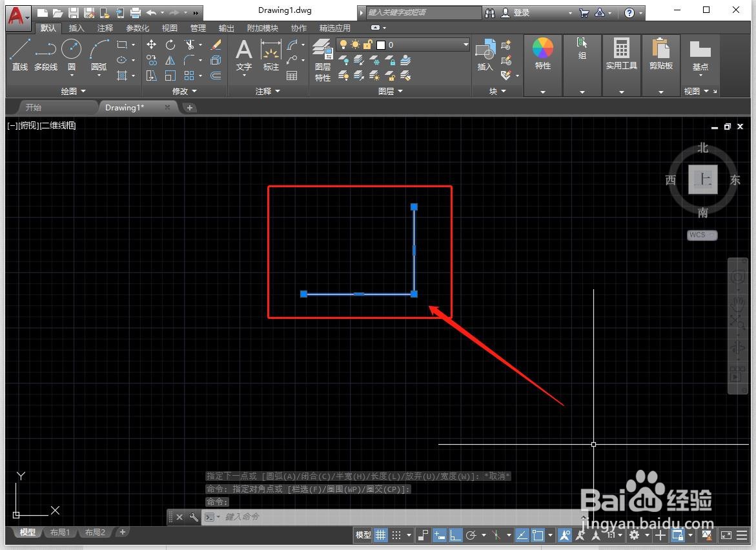Open the Parametric (参数化) ribbon tab
Image resolution: width=756 pixels, height=550 pixels.
[x=138, y=28]
